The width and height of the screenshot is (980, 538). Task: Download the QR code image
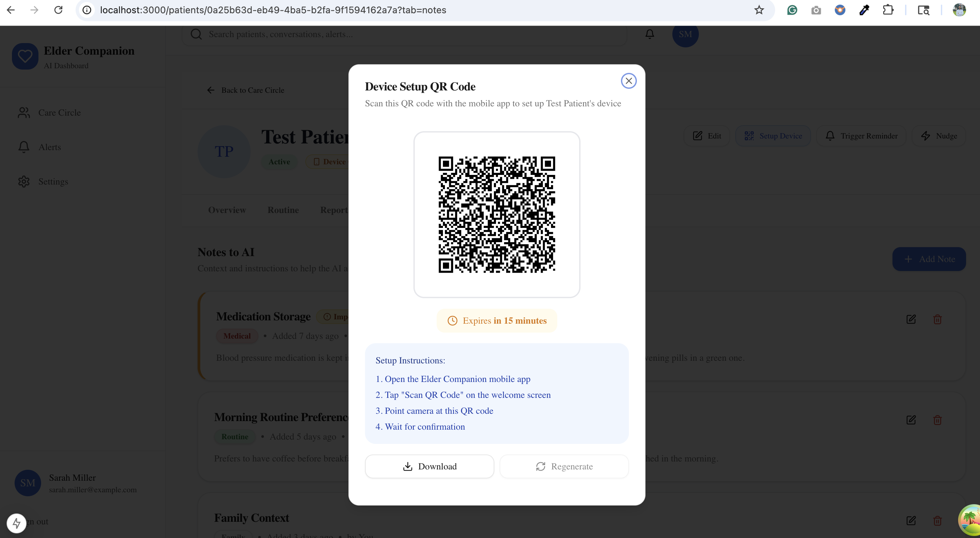coord(430,466)
